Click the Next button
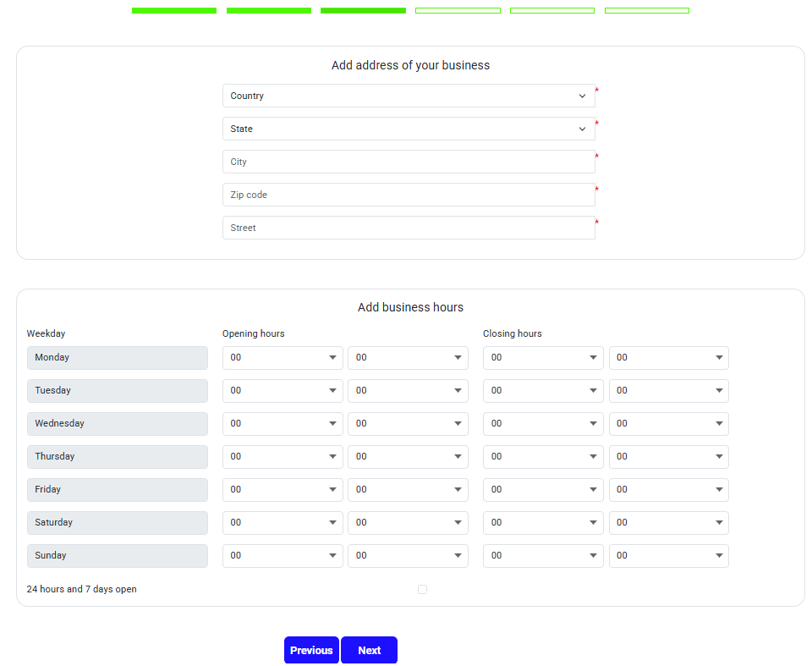Image resolution: width=812 pixels, height=666 pixels. [x=369, y=650]
